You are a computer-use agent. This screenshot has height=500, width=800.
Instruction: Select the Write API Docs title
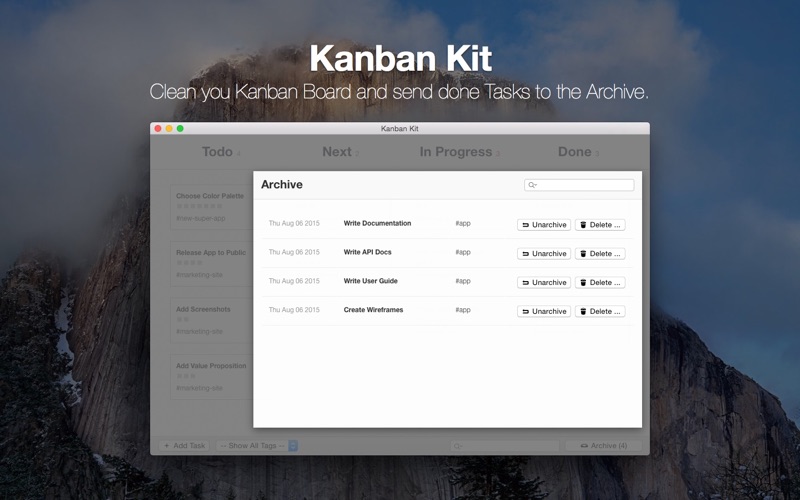(x=367, y=252)
